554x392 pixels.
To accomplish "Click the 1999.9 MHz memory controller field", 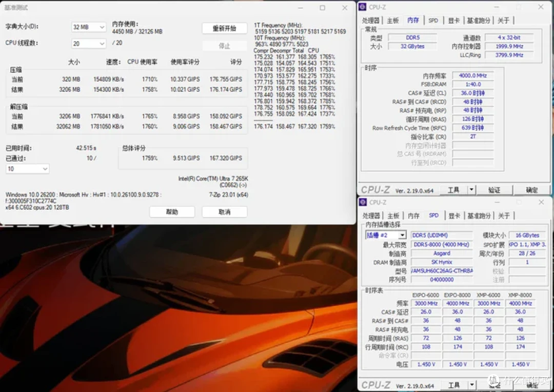I will coord(509,46).
